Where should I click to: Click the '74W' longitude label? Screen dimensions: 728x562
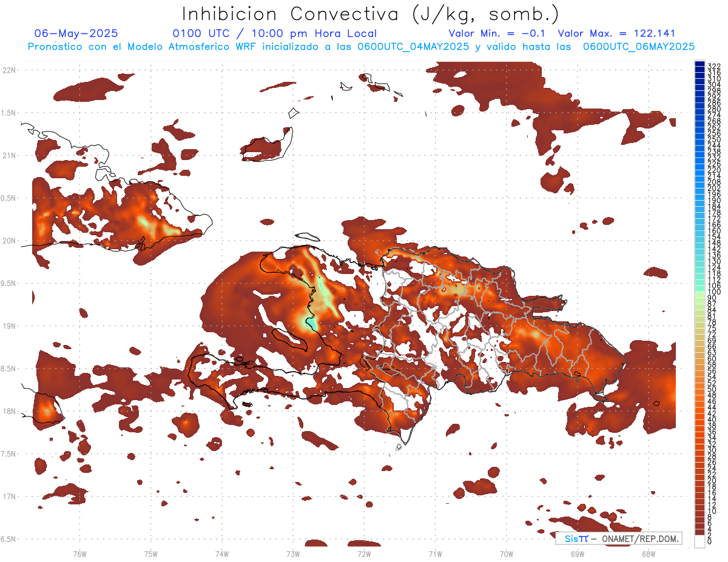(x=222, y=554)
